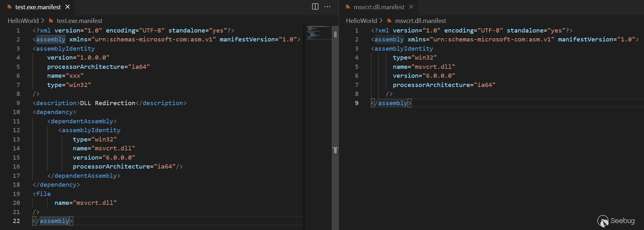Click the file icon on the msvcrt.dll.manifest tab
Viewport: 644px width, 230px height.
[x=348, y=7]
